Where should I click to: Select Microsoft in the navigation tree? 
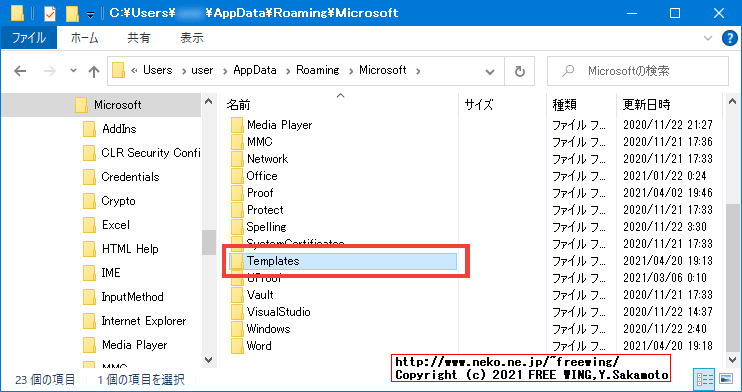(x=117, y=105)
